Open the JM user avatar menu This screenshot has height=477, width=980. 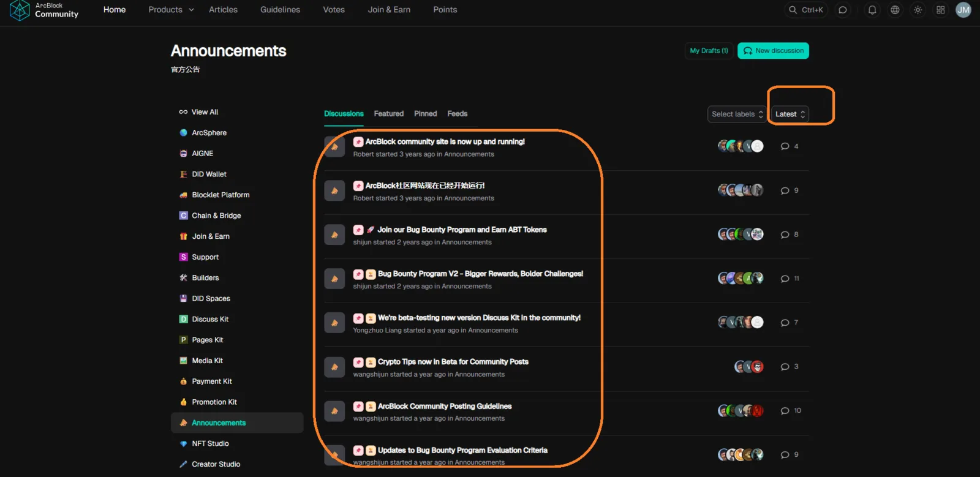[963, 10]
